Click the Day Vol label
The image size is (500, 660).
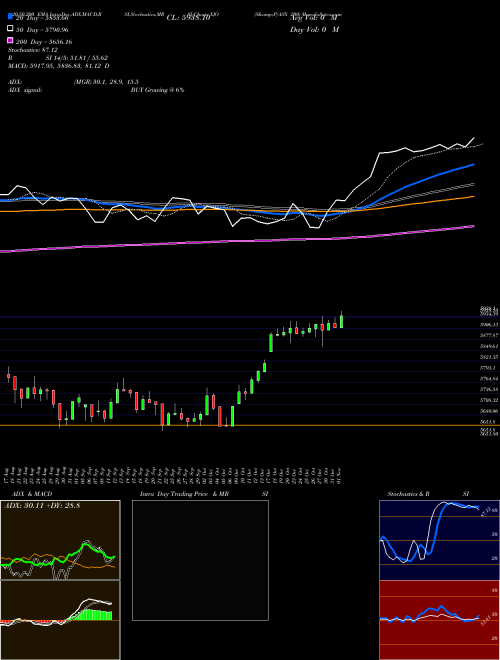[314, 29]
